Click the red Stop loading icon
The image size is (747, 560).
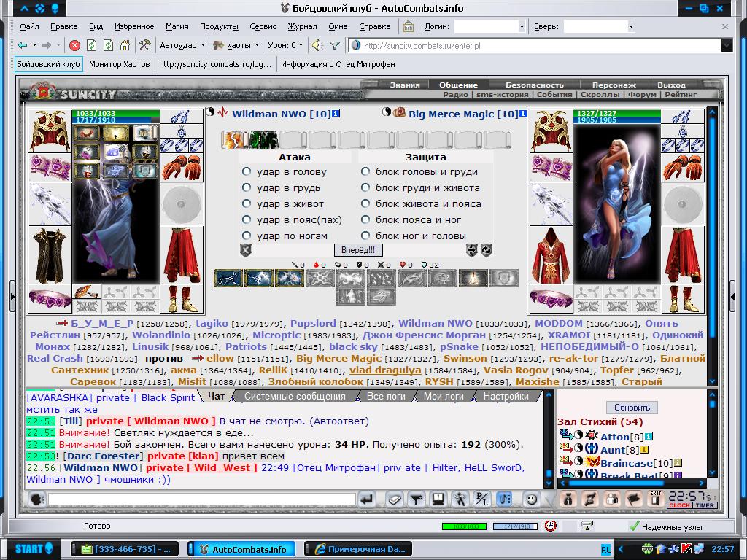click(75, 45)
